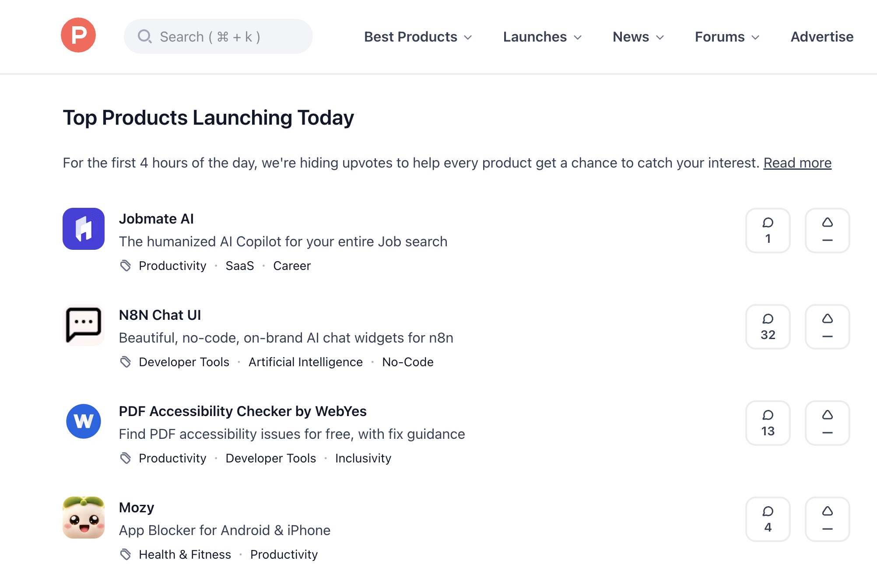This screenshot has height=588, width=877.
Task: Select the Inclusivity tag
Action: point(363,458)
